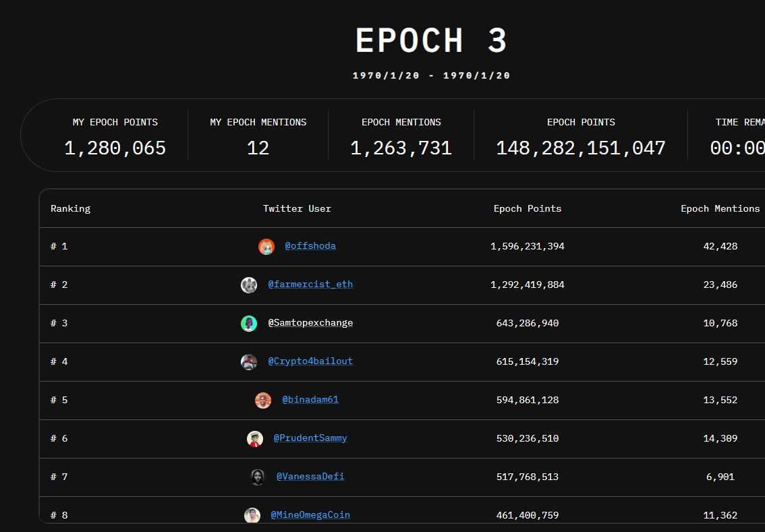Viewport: 765px width, 532px height.
Task: Click points value 517,768,513
Action: pos(528,477)
